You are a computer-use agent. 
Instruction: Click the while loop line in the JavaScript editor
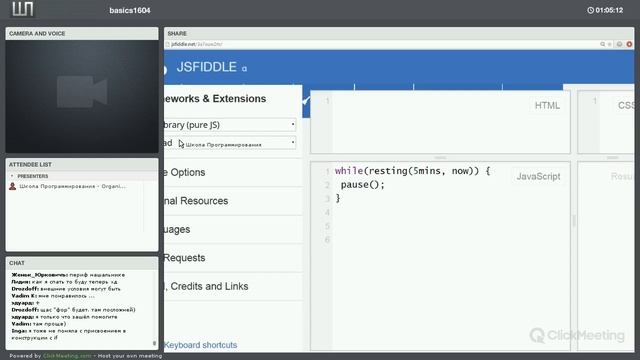(412, 171)
